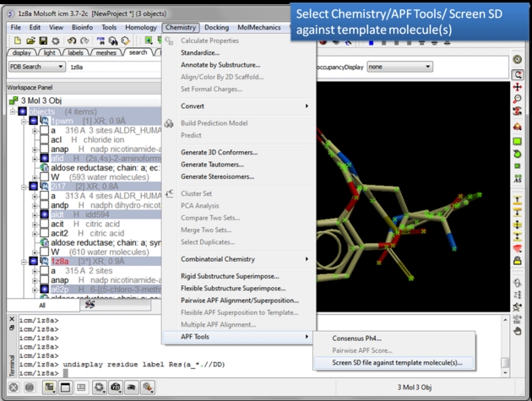
Task: Collapse the 1pwm object tree node
Action: tap(24, 121)
